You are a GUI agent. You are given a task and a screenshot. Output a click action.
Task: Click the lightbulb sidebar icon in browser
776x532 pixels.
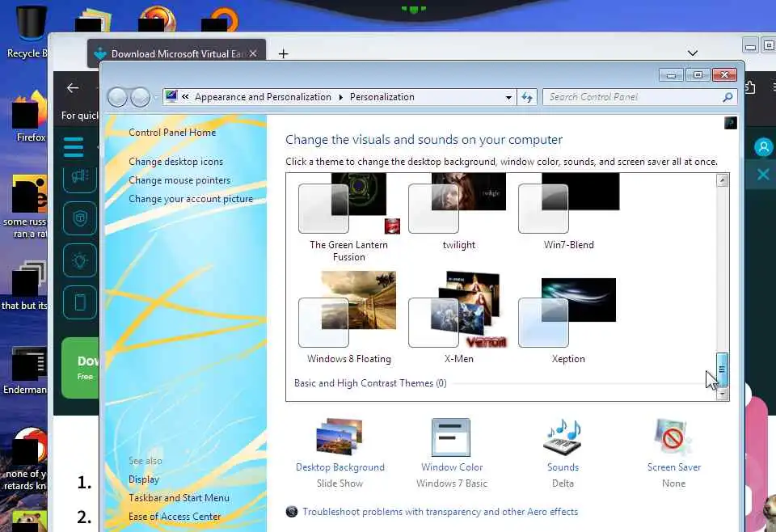pos(80,260)
